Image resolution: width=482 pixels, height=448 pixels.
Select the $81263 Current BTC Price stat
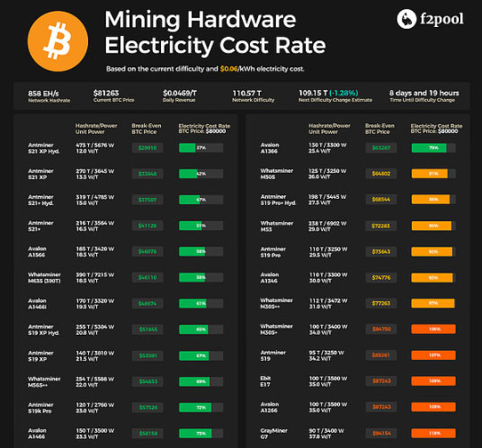coord(113,96)
